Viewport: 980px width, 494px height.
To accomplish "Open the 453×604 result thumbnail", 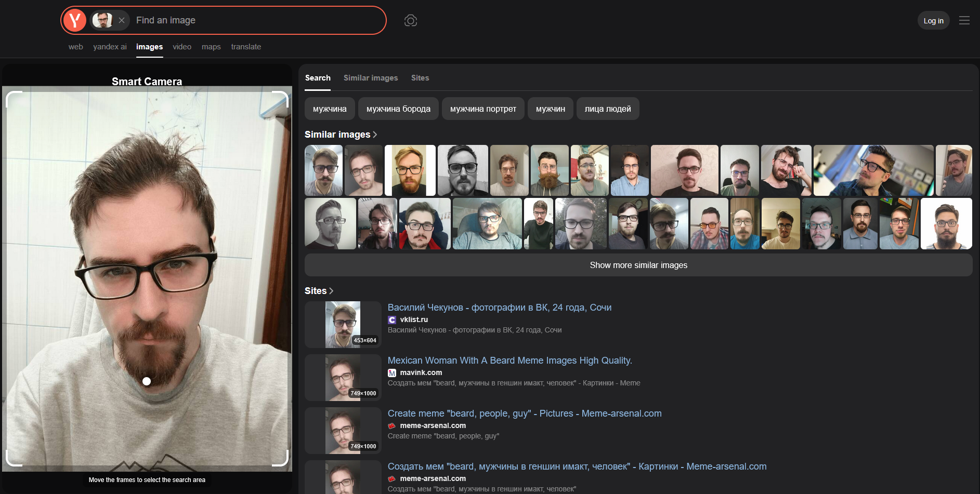I will (343, 325).
